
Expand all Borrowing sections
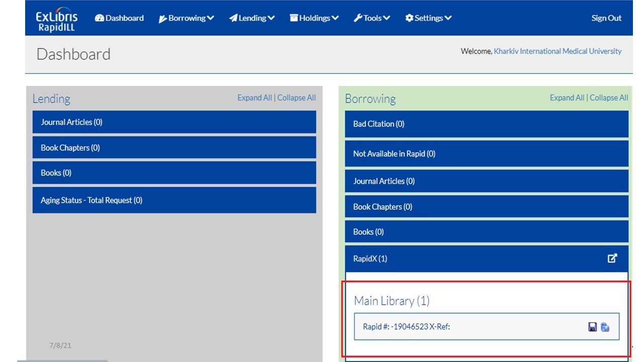coord(567,98)
